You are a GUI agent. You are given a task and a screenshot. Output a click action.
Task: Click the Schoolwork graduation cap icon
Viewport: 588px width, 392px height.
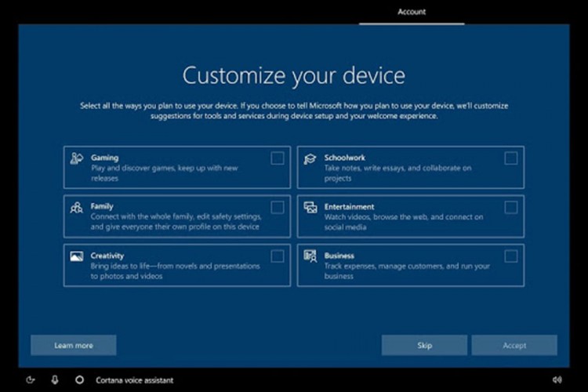310,158
